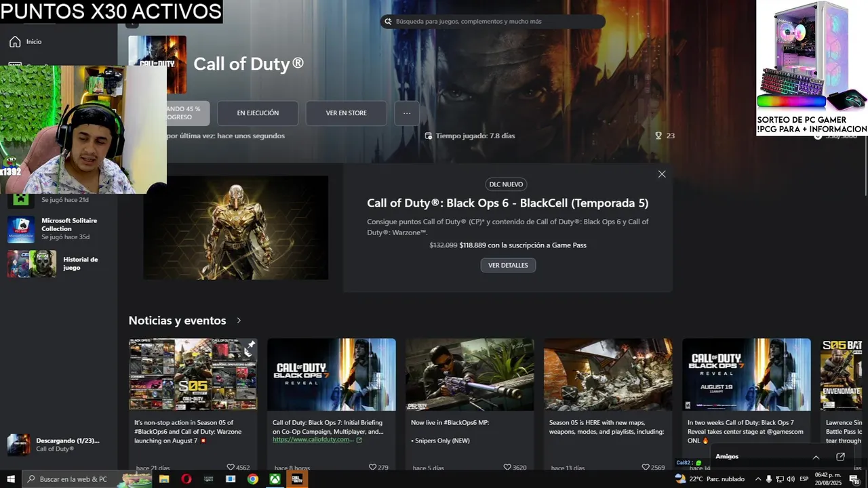This screenshot has height=488, width=868.
Task: Open the clock and calendar 06:42 p. m.
Action: [x=827, y=479]
